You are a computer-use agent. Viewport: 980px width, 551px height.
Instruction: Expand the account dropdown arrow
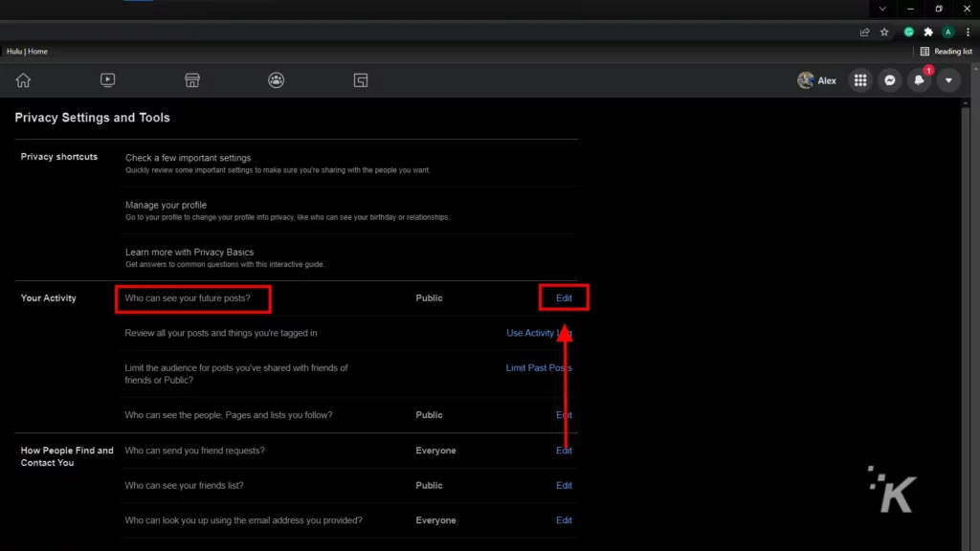[x=948, y=80]
